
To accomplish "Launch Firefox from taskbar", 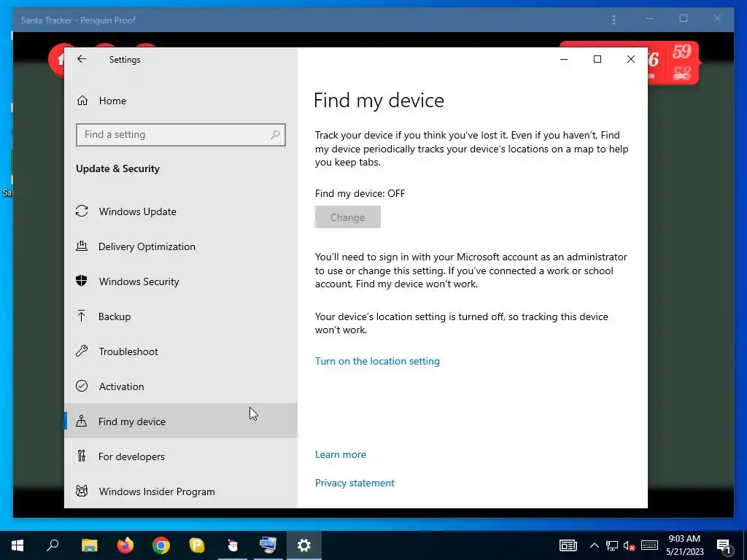I will tap(125, 545).
